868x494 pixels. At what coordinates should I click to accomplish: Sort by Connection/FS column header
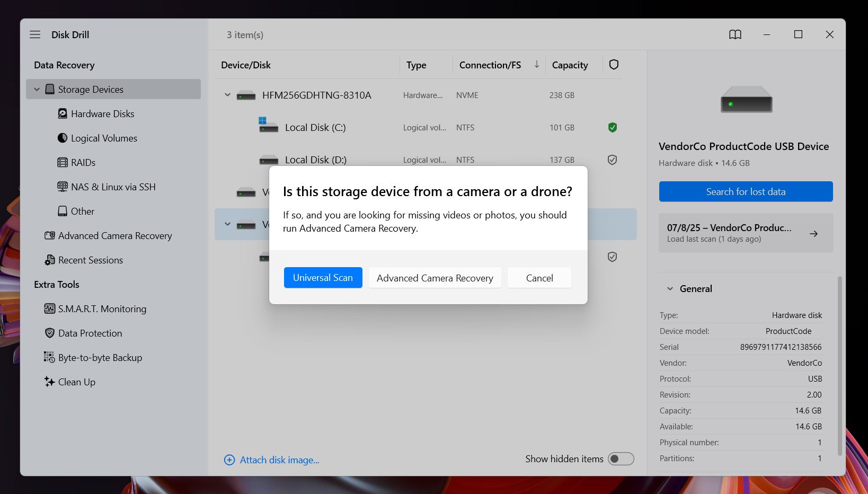(490, 65)
